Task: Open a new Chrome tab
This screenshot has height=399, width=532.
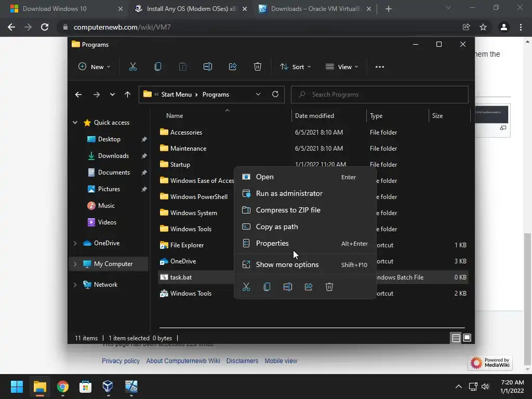Action: coord(389,9)
